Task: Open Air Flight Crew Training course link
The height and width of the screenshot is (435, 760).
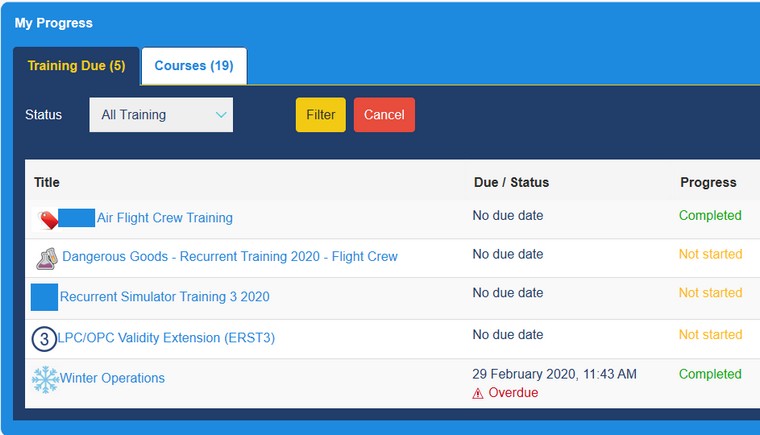Action: pyautogui.click(x=165, y=218)
